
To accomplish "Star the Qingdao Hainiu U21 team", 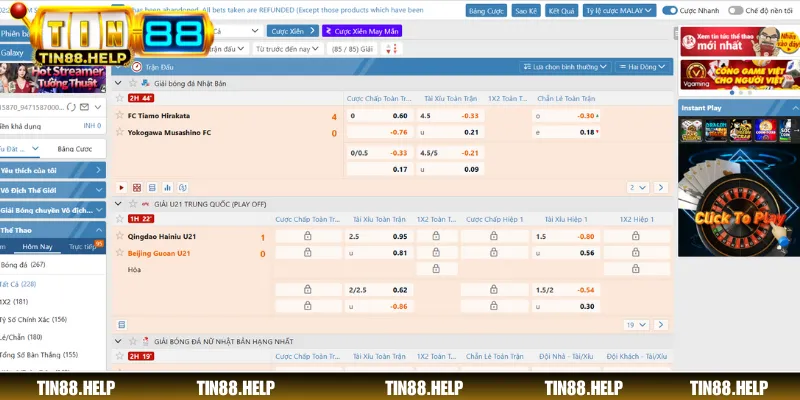I will (x=120, y=236).
